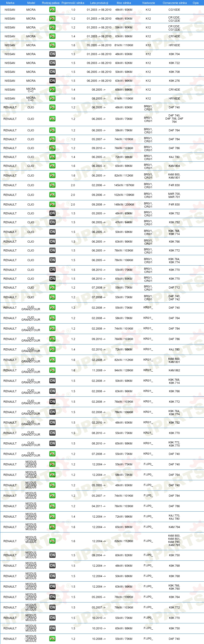
Task: Select engine code K4M 794 cell
Action: pos(174,527)
